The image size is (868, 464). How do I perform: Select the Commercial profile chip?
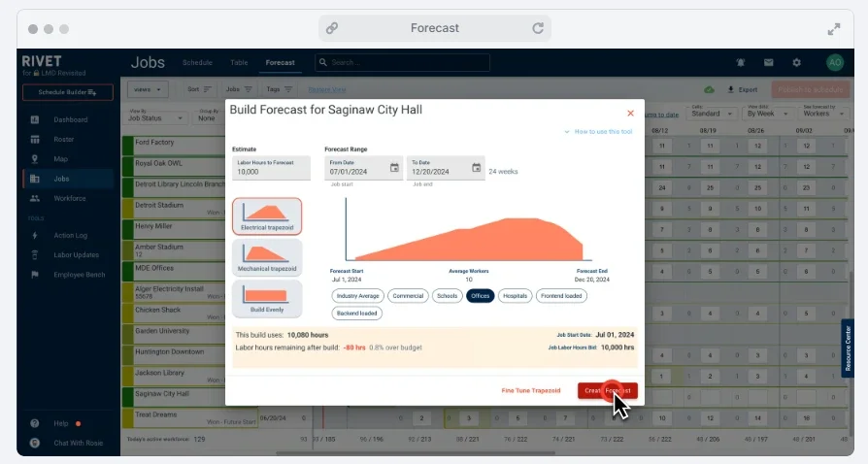coord(408,296)
